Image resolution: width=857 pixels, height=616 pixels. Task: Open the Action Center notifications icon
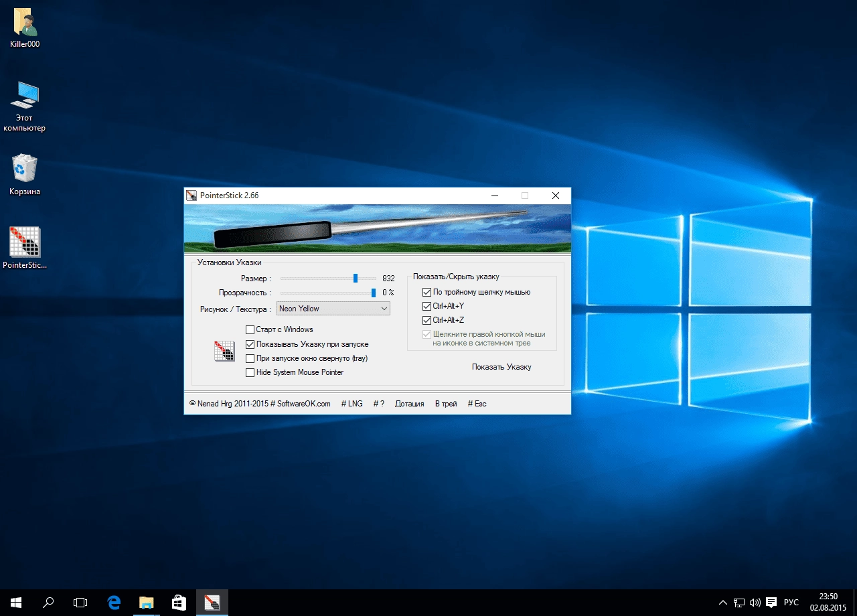pyautogui.click(x=771, y=603)
